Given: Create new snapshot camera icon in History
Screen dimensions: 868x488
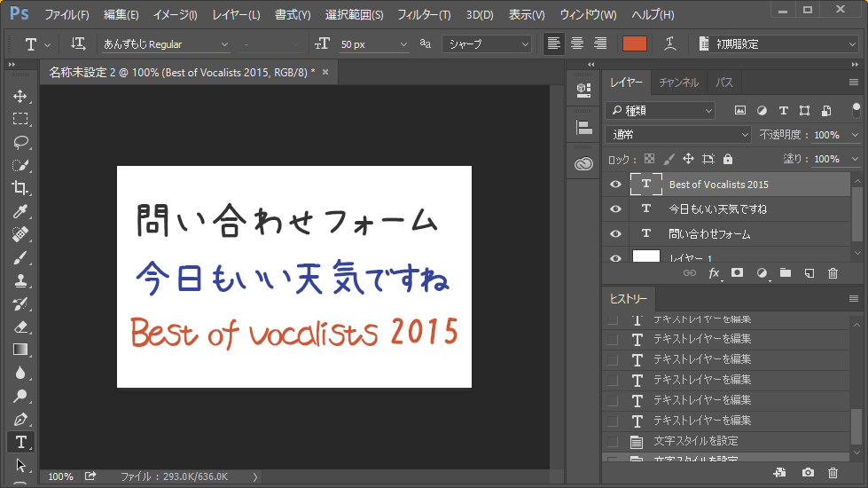Looking at the screenshot, I should click(808, 473).
